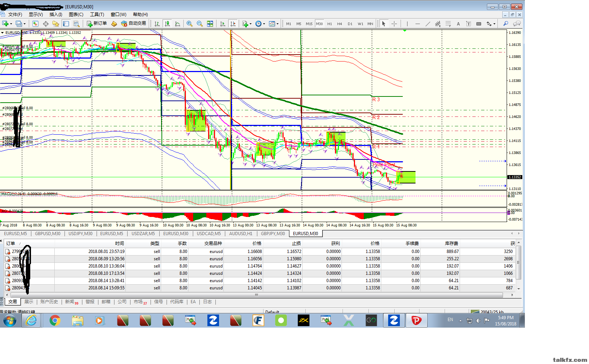Expand the profiles dropdown arrow
Image resolution: width=589 pixels, height=364 pixels.
(24, 24)
